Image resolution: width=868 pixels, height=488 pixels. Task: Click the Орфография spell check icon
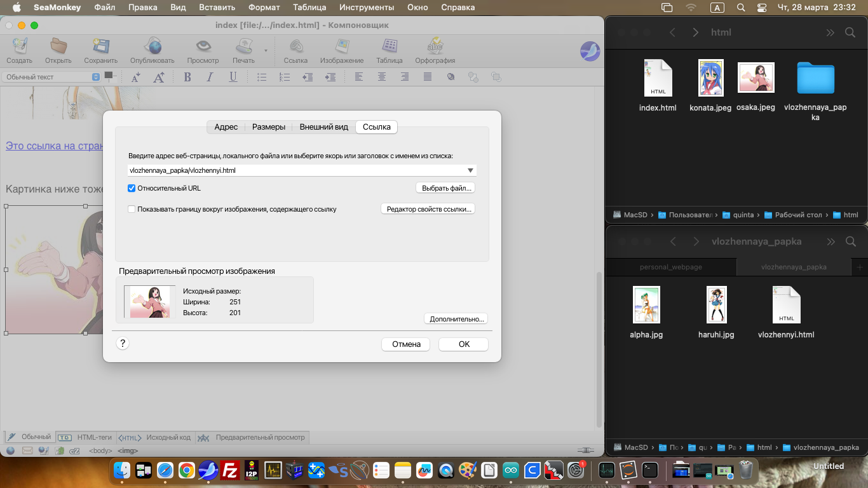[435, 47]
